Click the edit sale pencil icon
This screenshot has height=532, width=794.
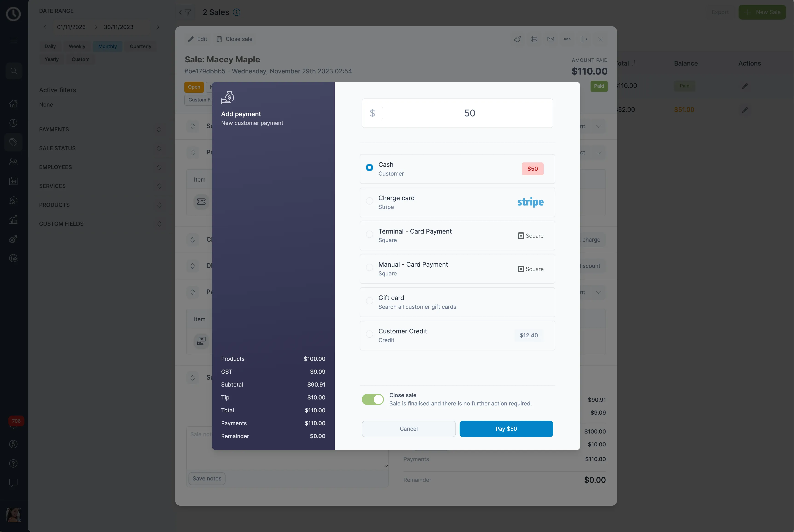[x=191, y=39]
